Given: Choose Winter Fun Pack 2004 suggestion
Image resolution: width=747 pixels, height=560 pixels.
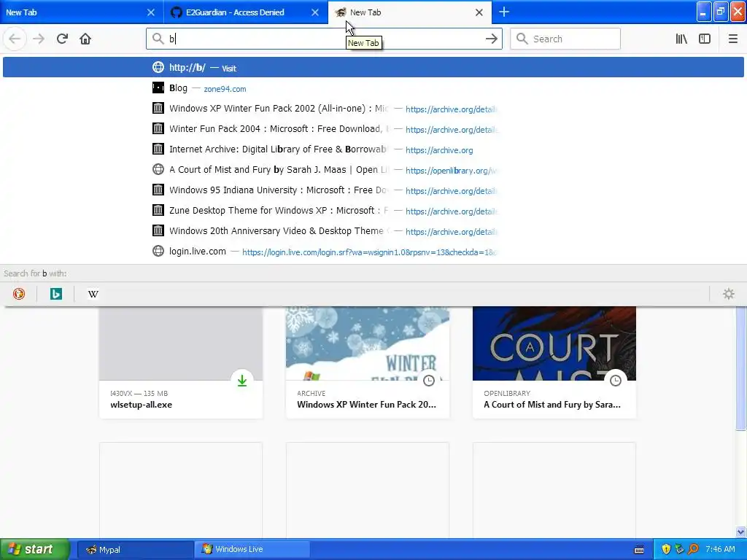Looking at the screenshot, I should pyautogui.click(x=373, y=129).
